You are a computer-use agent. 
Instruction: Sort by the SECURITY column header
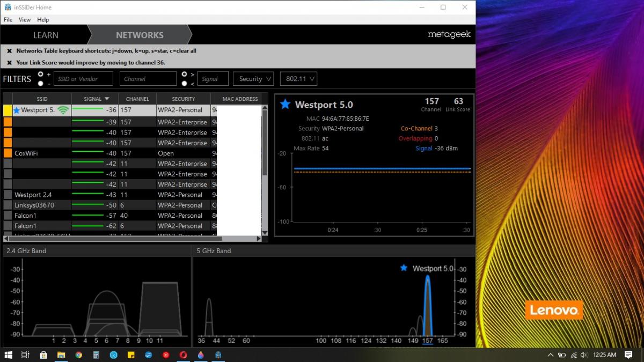tap(183, 99)
